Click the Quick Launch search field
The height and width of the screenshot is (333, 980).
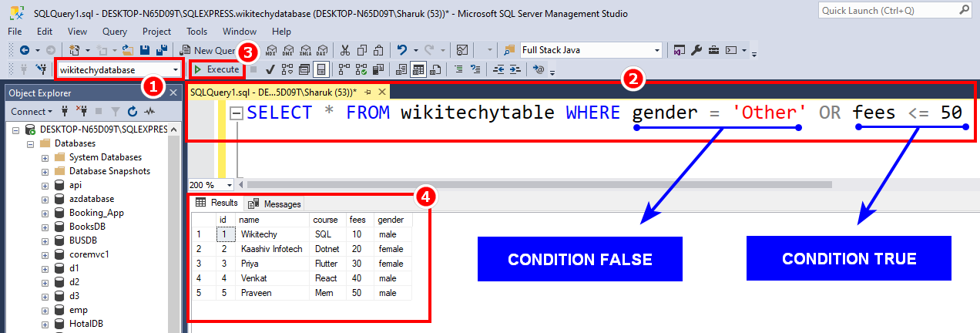(x=891, y=10)
